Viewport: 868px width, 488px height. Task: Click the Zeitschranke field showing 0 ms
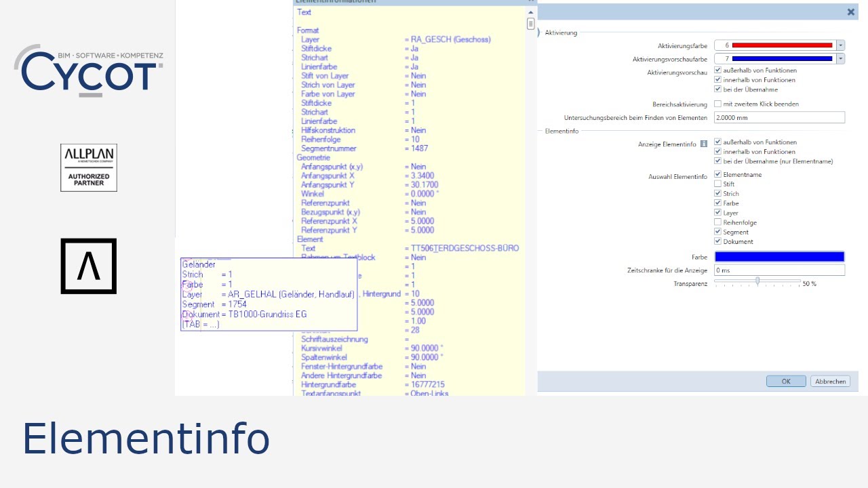[x=780, y=270]
